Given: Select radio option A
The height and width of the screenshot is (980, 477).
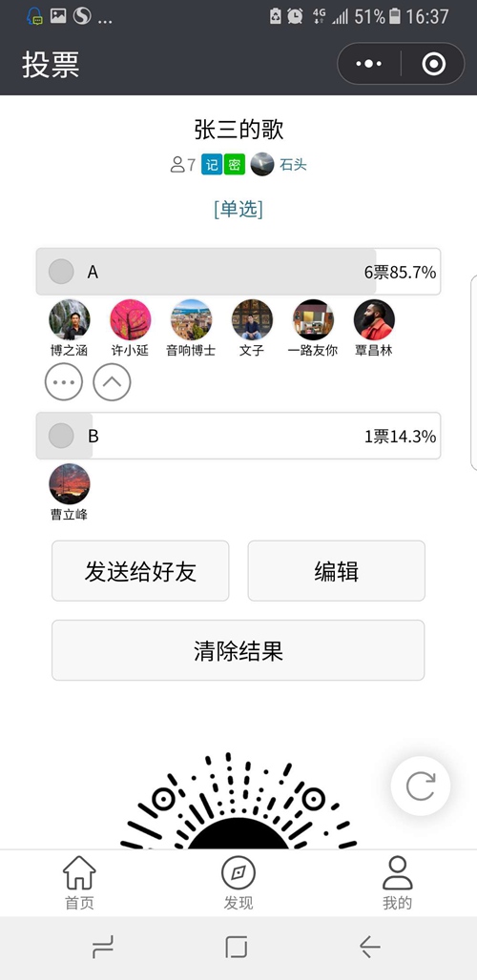Looking at the screenshot, I should (x=61, y=272).
